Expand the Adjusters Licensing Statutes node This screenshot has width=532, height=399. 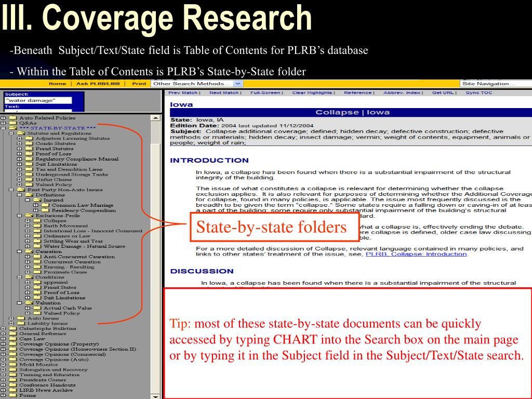click(x=19, y=138)
